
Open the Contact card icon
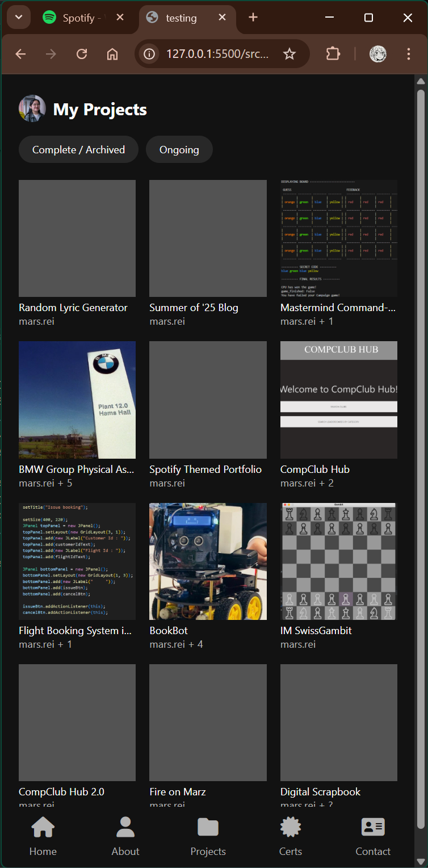click(x=373, y=828)
